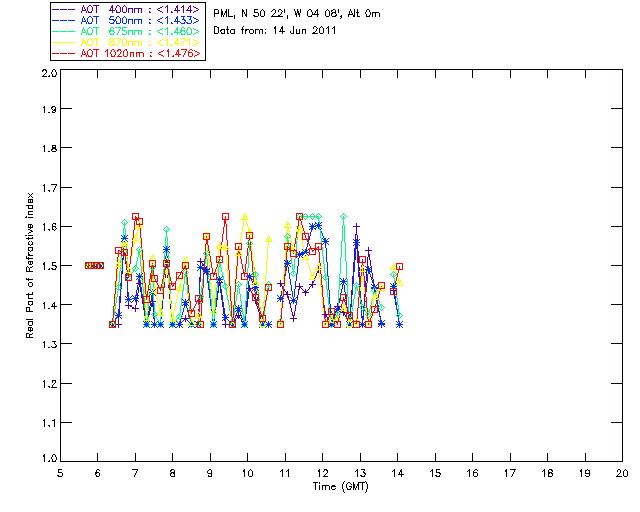
Task: Click 'Real Part of Refractive Index' y-axis label
Action: 31,265
